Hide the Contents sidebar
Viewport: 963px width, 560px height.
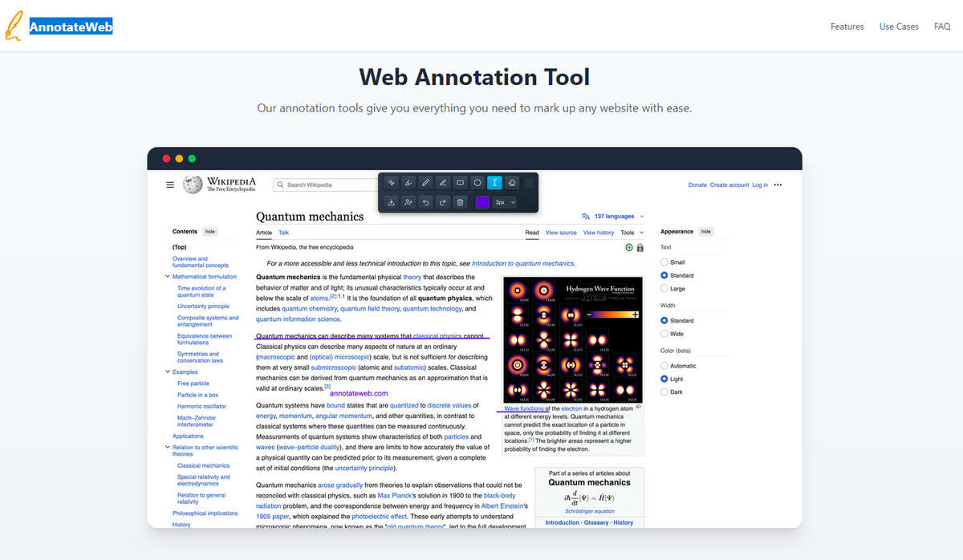click(x=210, y=231)
